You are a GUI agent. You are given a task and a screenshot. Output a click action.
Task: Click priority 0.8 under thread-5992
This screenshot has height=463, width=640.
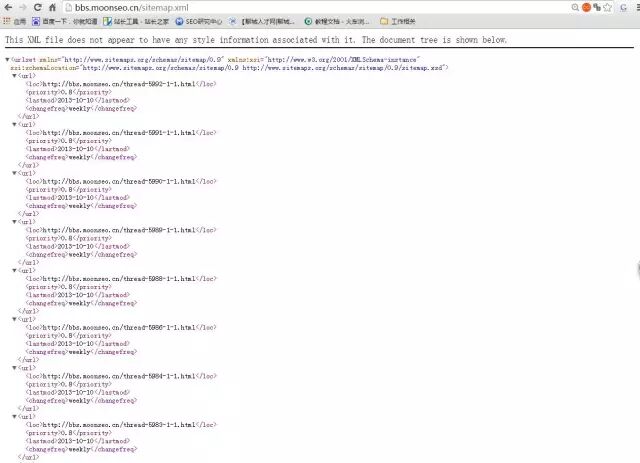pyautogui.click(x=69, y=92)
